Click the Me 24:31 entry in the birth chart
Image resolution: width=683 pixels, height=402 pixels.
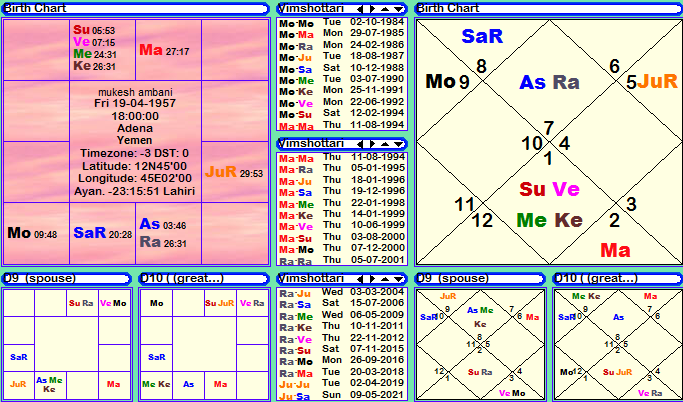pos(95,54)
